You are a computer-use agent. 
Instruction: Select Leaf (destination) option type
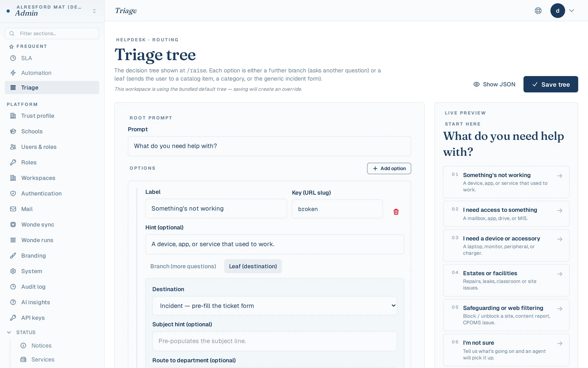point(253,266)
